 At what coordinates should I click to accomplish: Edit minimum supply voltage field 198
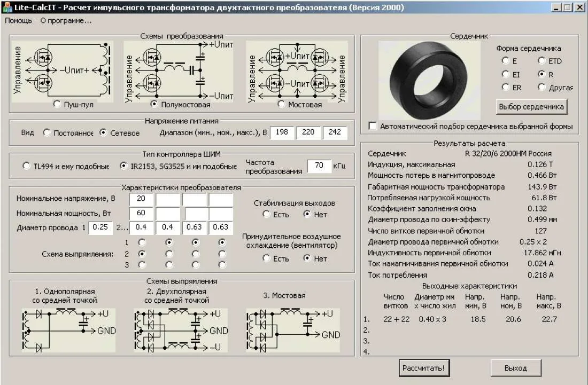pyautogui.click(x=282, y=132)
